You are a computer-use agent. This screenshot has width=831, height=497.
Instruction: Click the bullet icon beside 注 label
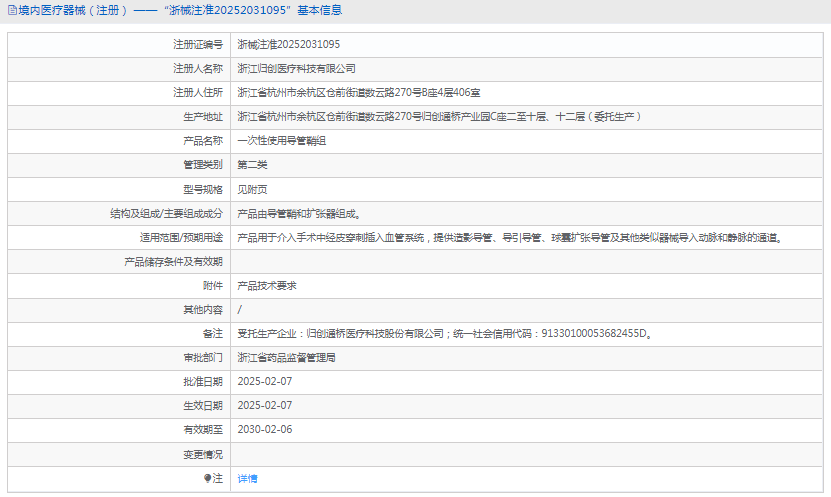click(x=207, y=478)
